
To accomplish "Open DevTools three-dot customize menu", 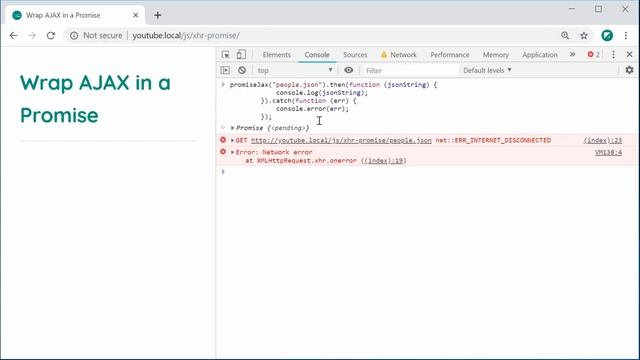I will click(613, 54).
